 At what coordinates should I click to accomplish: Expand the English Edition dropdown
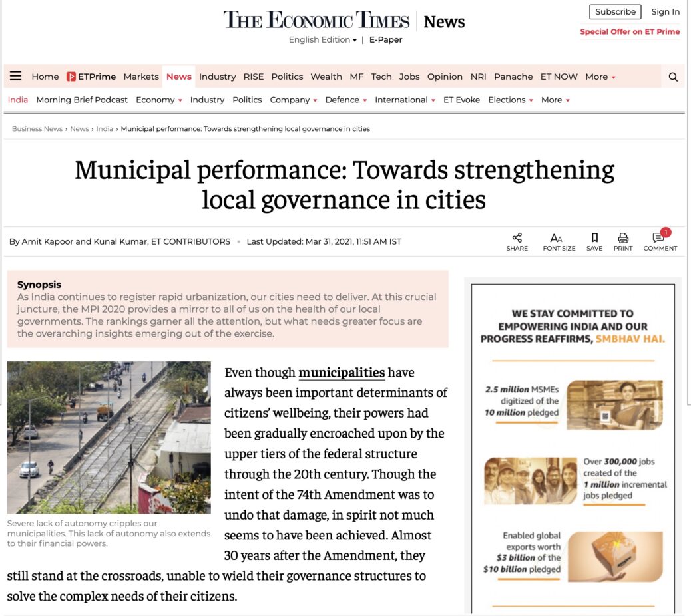(x=323, y=40)
